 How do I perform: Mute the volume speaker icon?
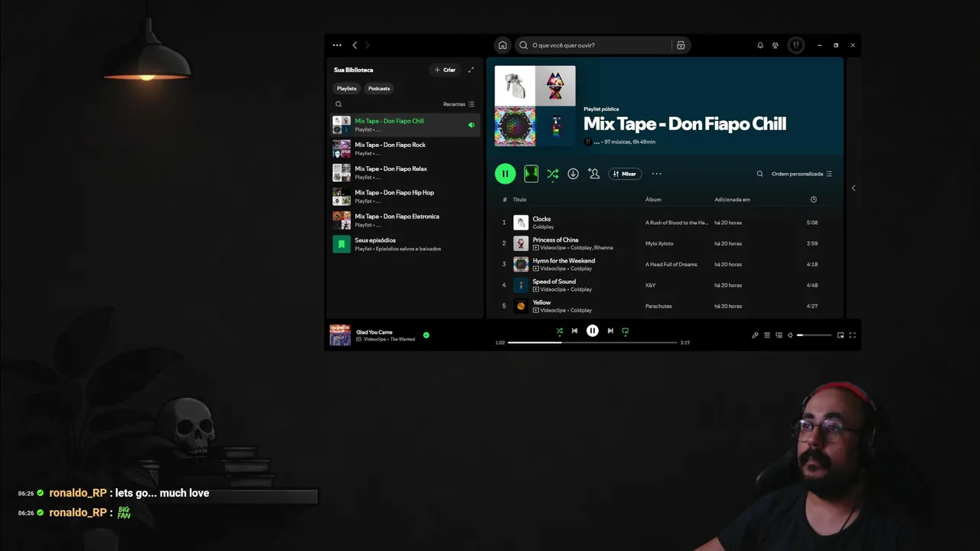click(790, 335)
